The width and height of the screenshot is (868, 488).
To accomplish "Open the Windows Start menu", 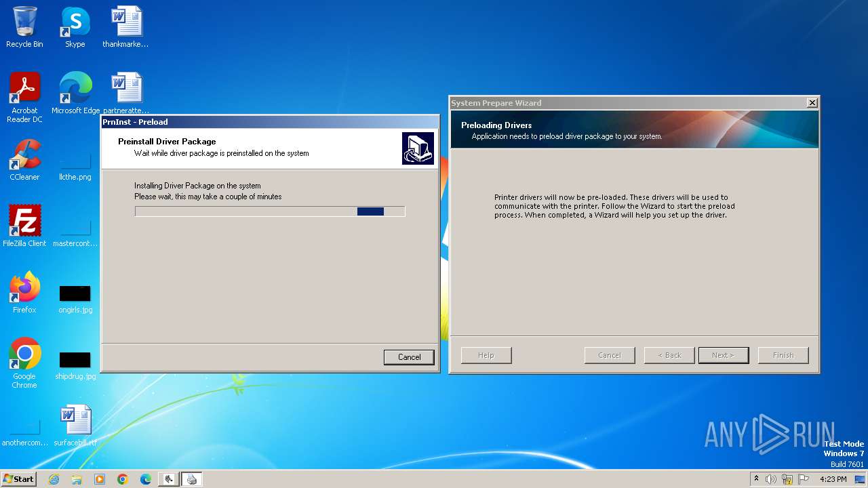I will coord(19,479).
